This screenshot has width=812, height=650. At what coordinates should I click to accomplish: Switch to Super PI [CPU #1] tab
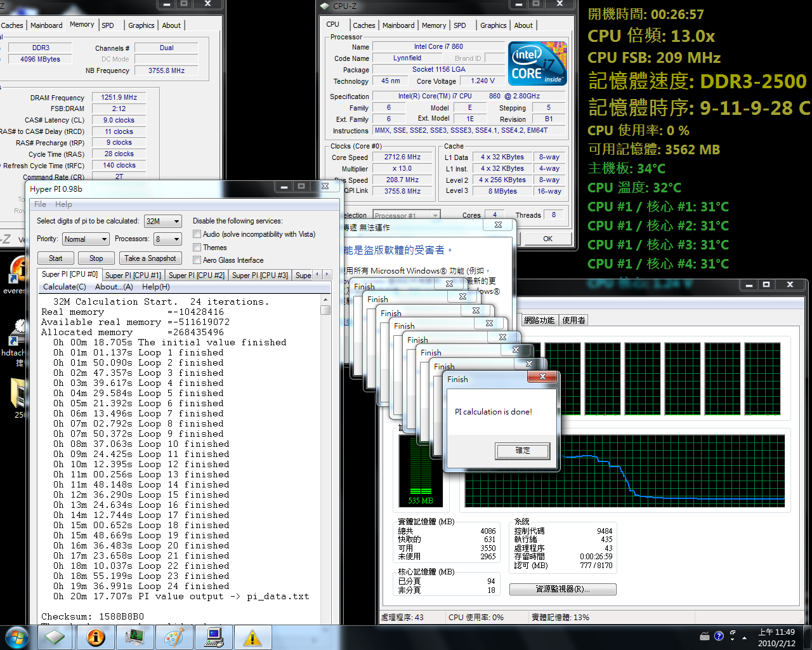(133, 275)
